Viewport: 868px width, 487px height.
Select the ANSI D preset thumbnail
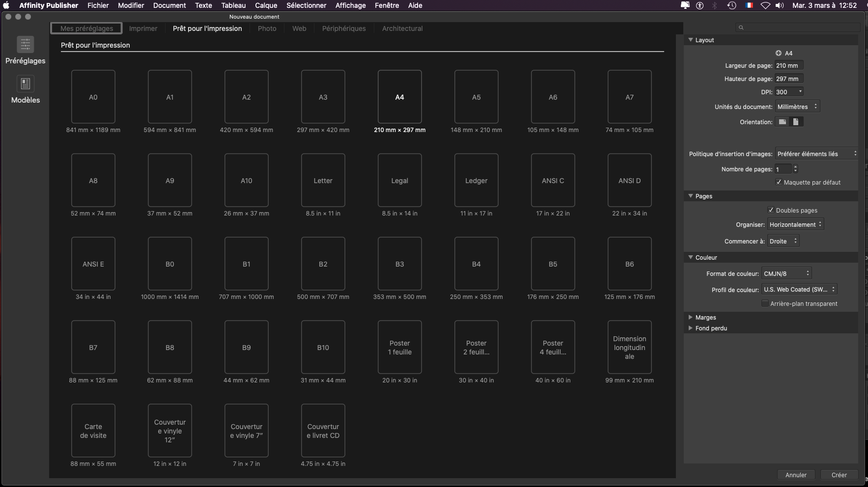(x=630, y=180)
